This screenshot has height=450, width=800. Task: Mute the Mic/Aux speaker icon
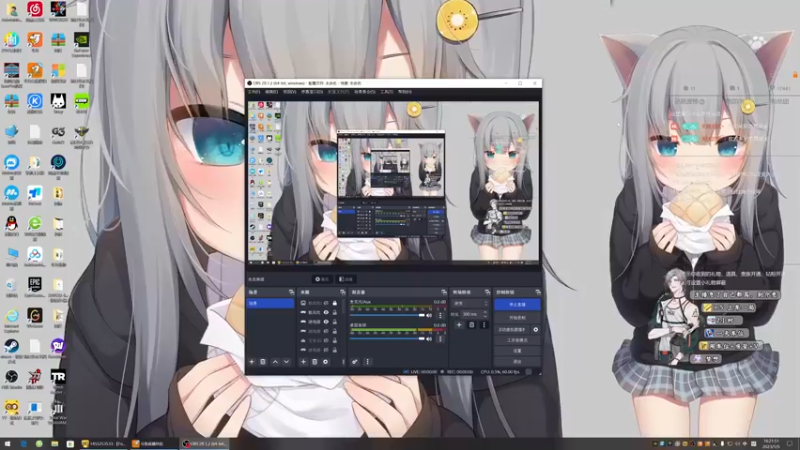[x=429, y=315]
